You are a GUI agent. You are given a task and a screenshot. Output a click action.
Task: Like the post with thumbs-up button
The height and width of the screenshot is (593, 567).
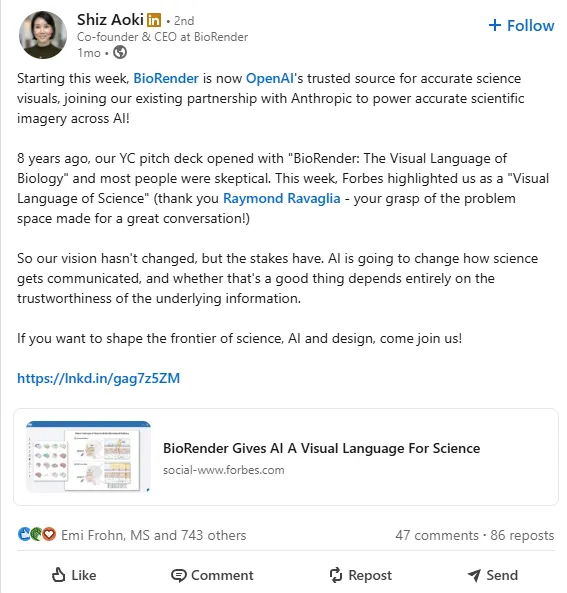click(74, 575)
